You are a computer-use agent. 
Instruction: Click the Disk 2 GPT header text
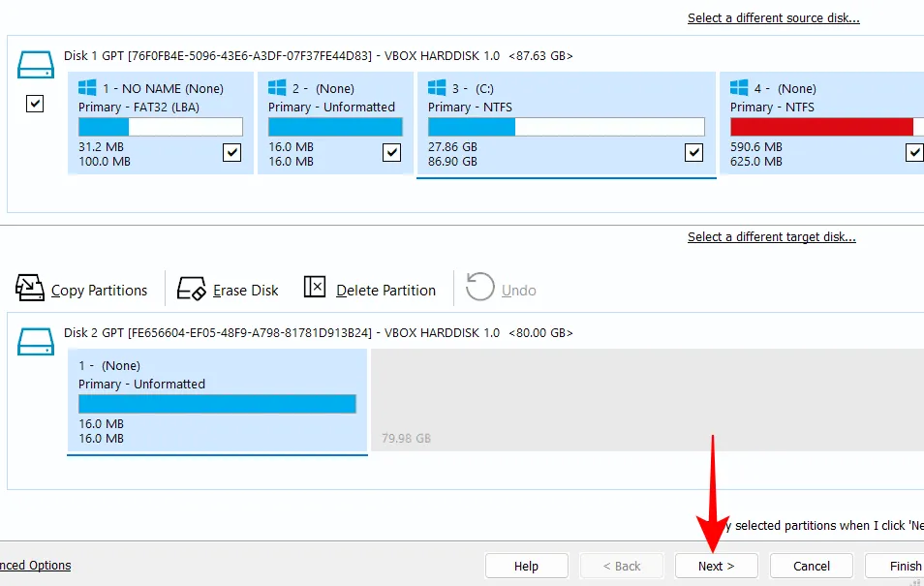(319, 333)
